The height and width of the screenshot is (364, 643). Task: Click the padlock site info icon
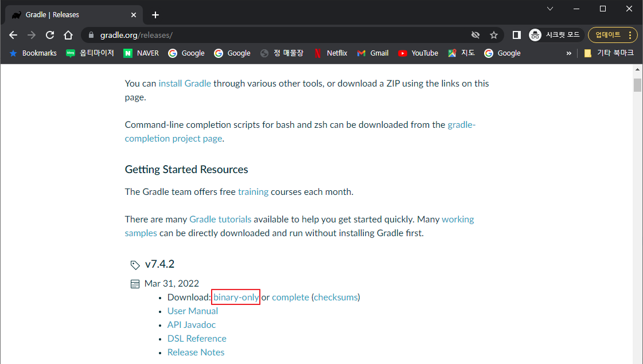click(x=91, y=35)
